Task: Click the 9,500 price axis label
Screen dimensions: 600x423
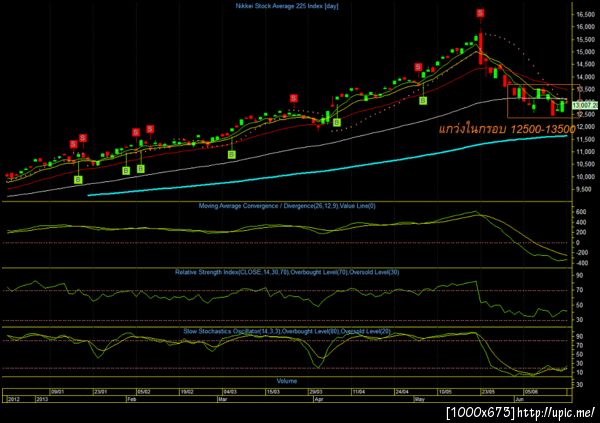Action: (582, 189)
